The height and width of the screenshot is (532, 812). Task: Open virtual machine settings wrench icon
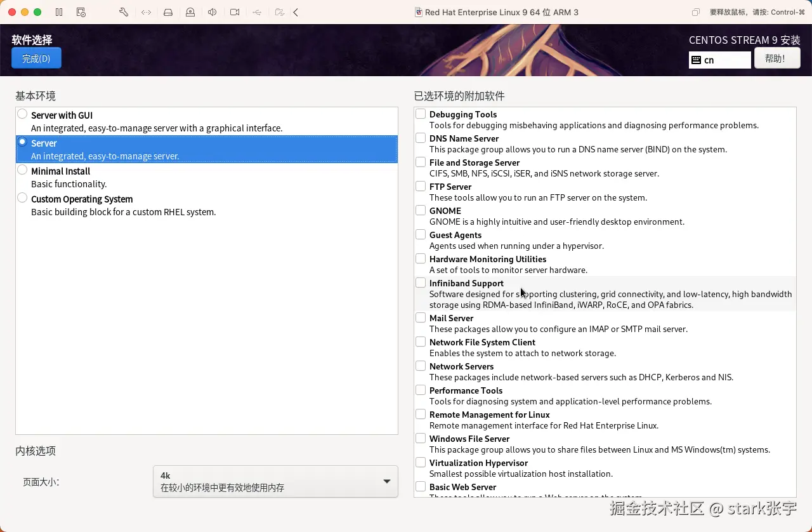124,12
